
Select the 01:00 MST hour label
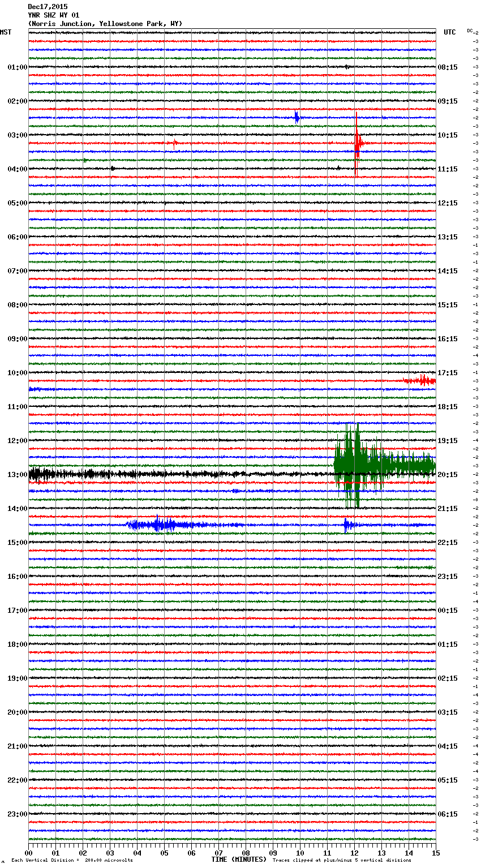pyautogui.click(x=18, y=67)
